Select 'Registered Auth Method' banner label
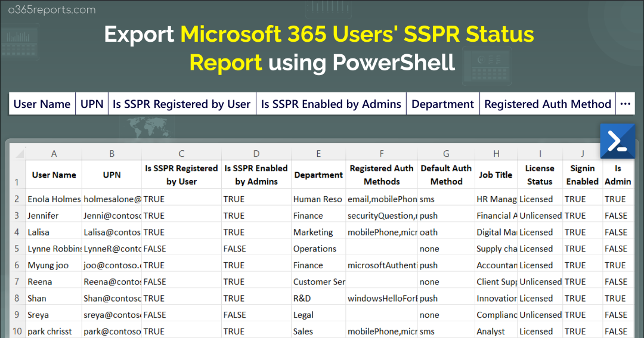This screenshot has width=644, height=338. [x=547, y=104]
